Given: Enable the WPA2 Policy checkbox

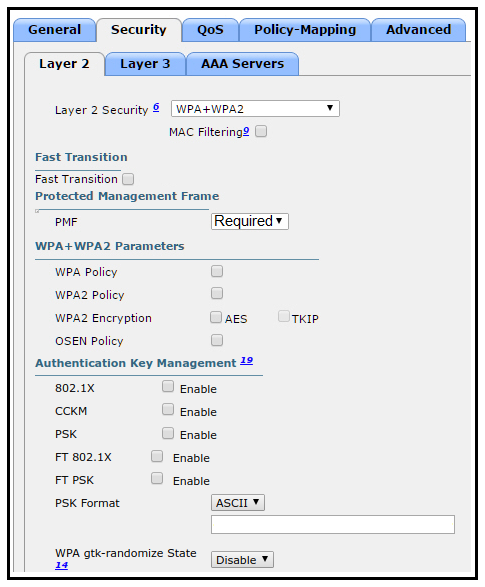Looking at the screenshot, I should [217, 293].
